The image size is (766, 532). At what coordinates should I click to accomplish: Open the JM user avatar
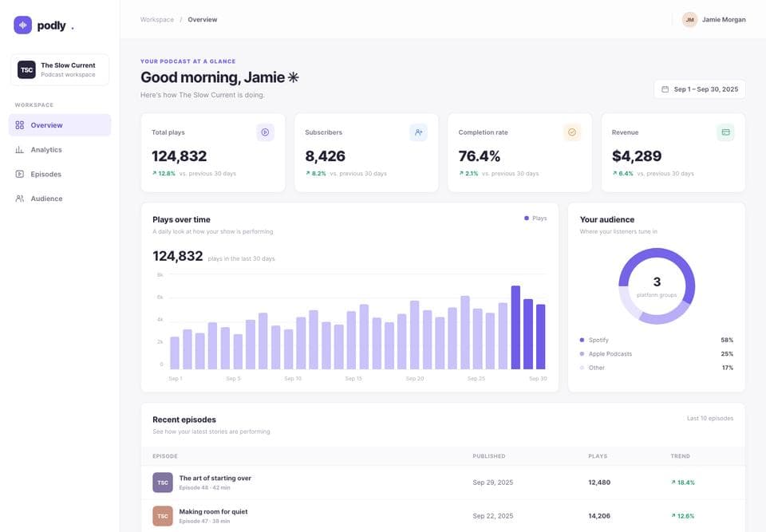point(689,19)
